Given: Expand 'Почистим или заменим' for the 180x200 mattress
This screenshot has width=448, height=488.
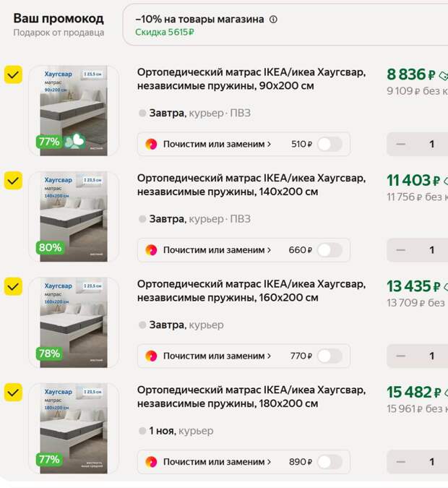Looking at the screenshot, I should click(217, 461).
